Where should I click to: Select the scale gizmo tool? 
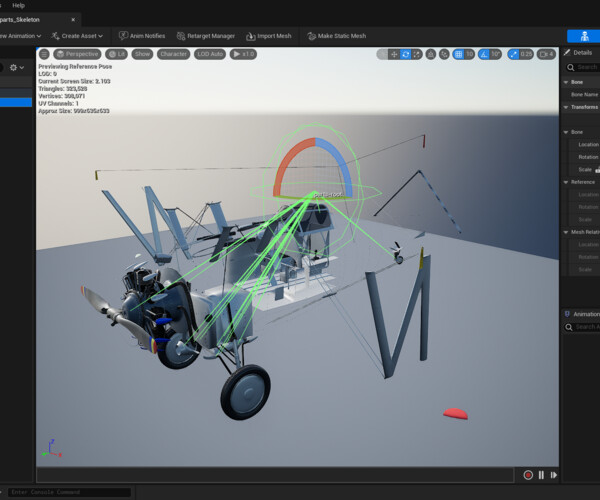pyautogui.click(x=417, y=54)
